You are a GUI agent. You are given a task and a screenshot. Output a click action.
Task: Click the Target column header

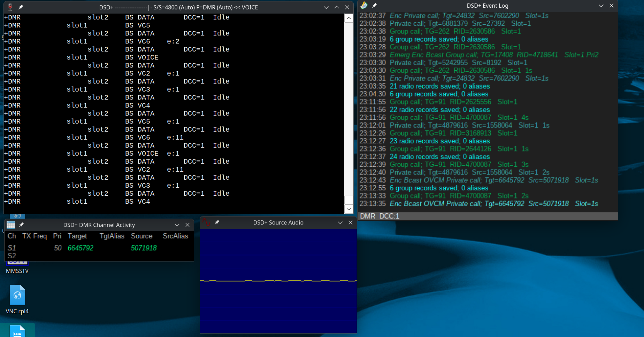pos(77,236)
